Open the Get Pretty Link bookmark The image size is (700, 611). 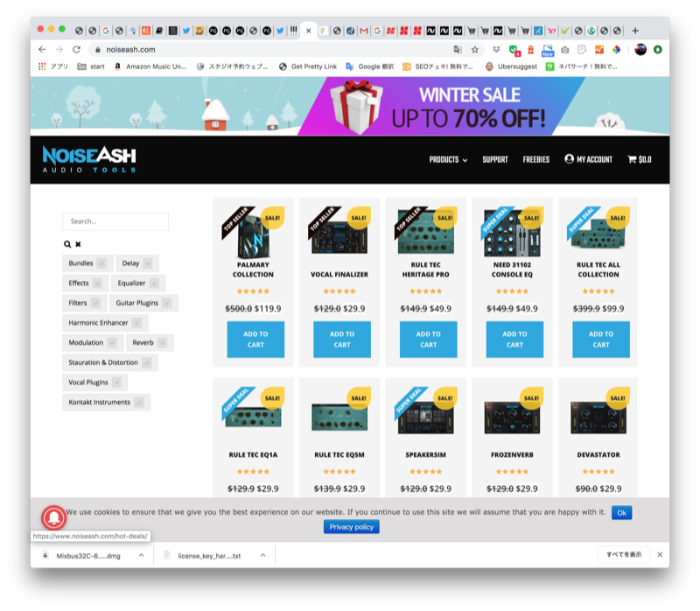tap(308, 67)
